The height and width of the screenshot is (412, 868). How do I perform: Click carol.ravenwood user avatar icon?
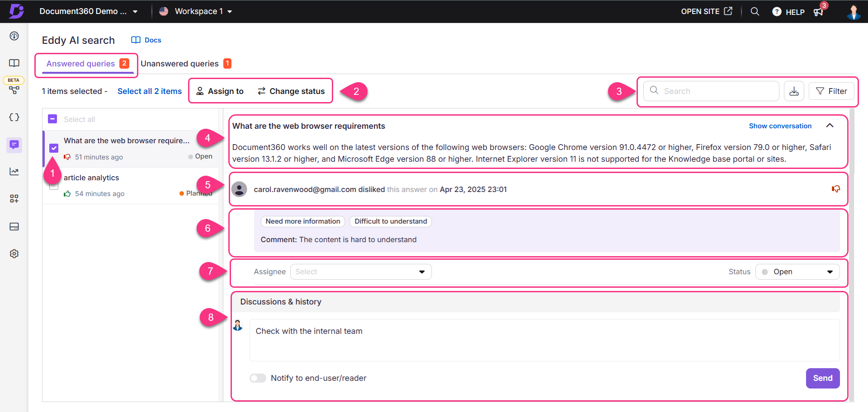tap(239, 189)
